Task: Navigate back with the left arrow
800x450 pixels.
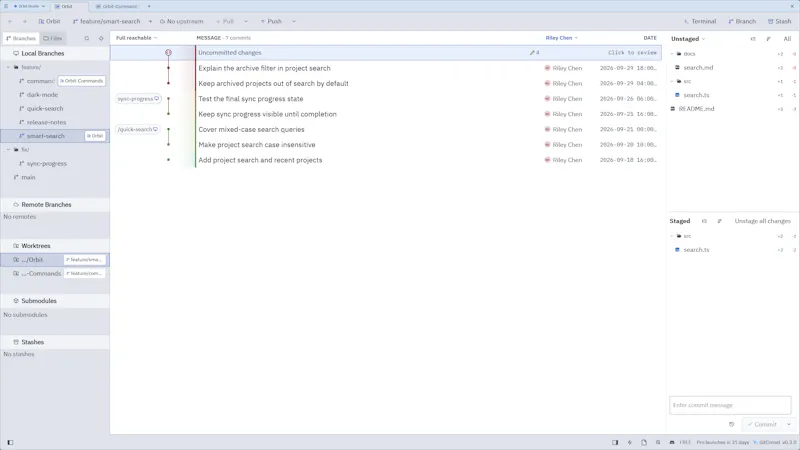Action: coord(10,21)
